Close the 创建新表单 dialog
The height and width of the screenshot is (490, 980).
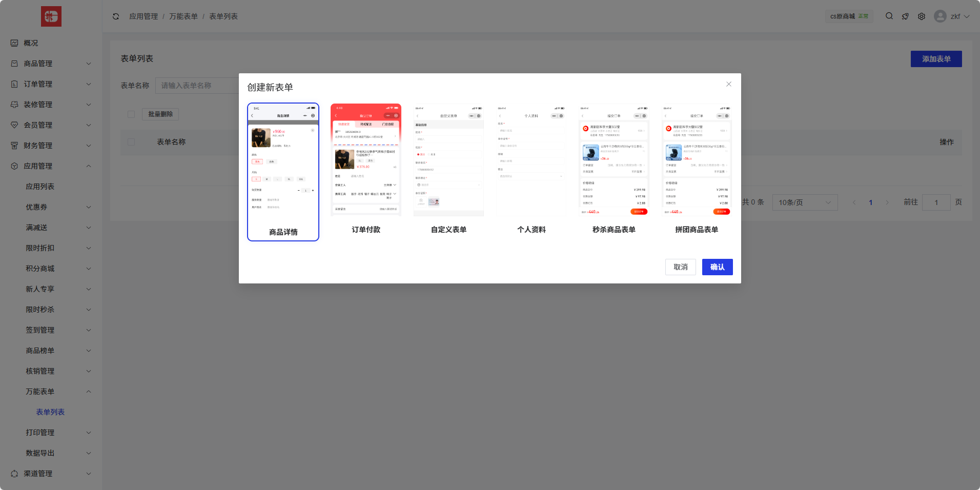point(729,84)
